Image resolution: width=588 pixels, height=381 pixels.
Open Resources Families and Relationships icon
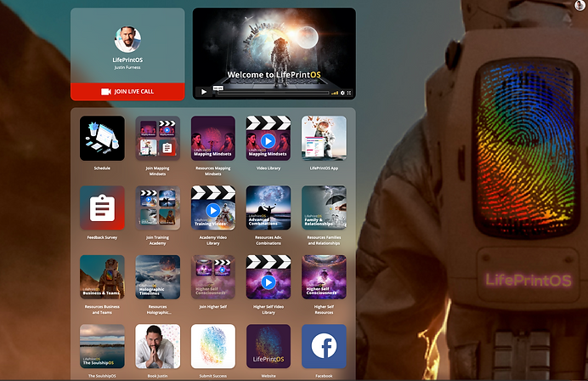pos(324,208)
